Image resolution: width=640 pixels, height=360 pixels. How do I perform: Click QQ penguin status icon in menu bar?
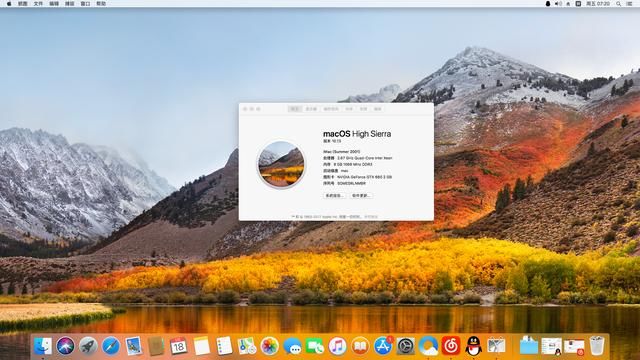click(x=548, y=4)
